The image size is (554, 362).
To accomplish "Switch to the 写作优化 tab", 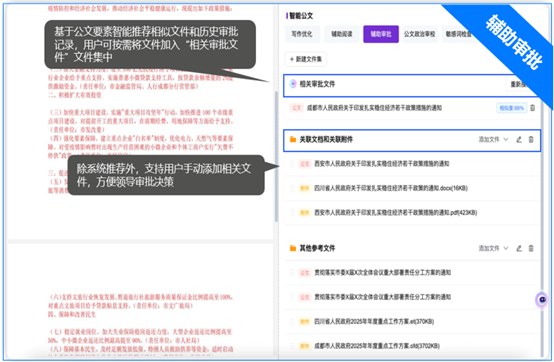I will tap(302, 34).
